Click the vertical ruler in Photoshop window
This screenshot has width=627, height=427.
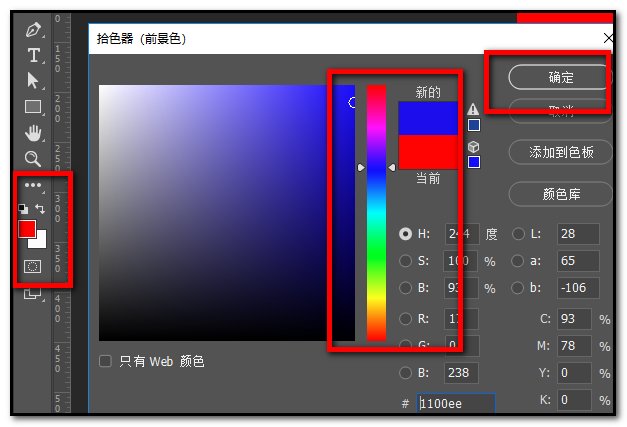(x=61, y=213)
